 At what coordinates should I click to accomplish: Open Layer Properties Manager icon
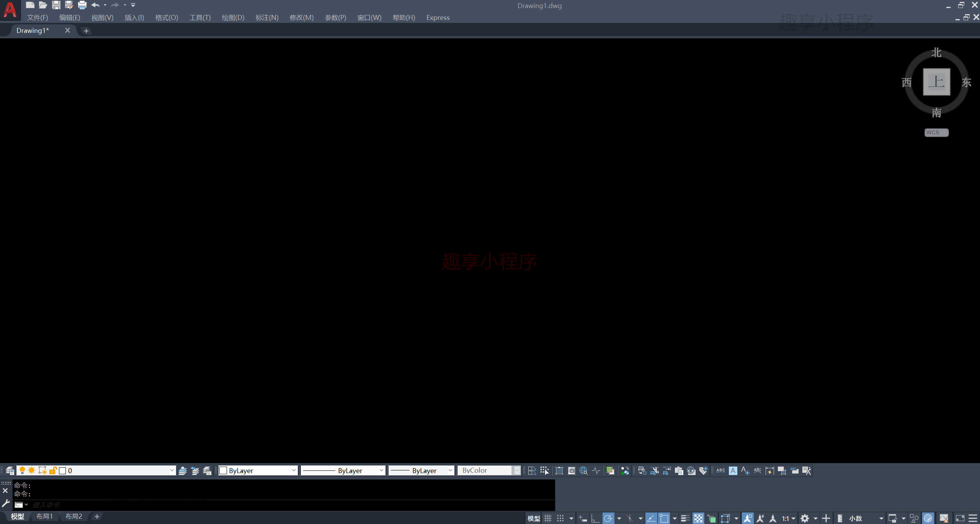pyautogui.click(x=10, y=470)
